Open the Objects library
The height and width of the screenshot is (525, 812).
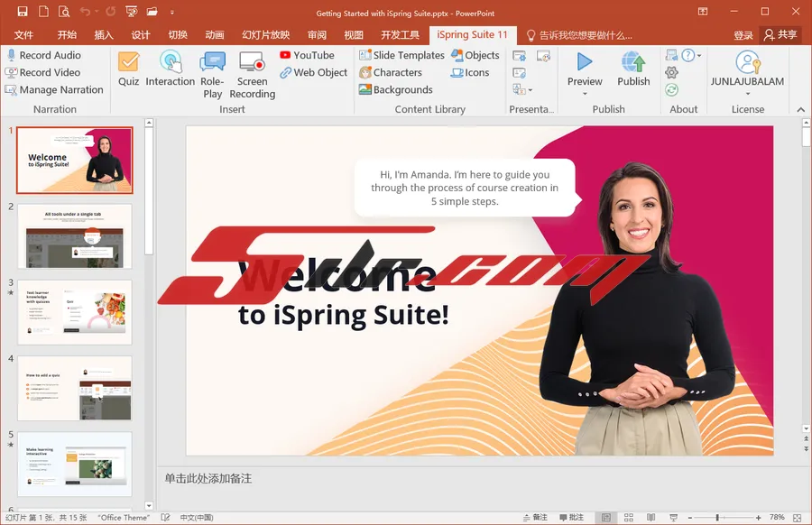click(x=475, y=55)
